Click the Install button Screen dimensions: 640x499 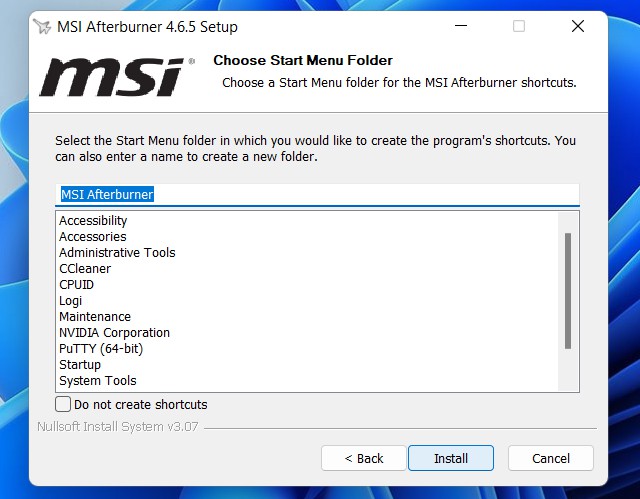tap(451, 458)
